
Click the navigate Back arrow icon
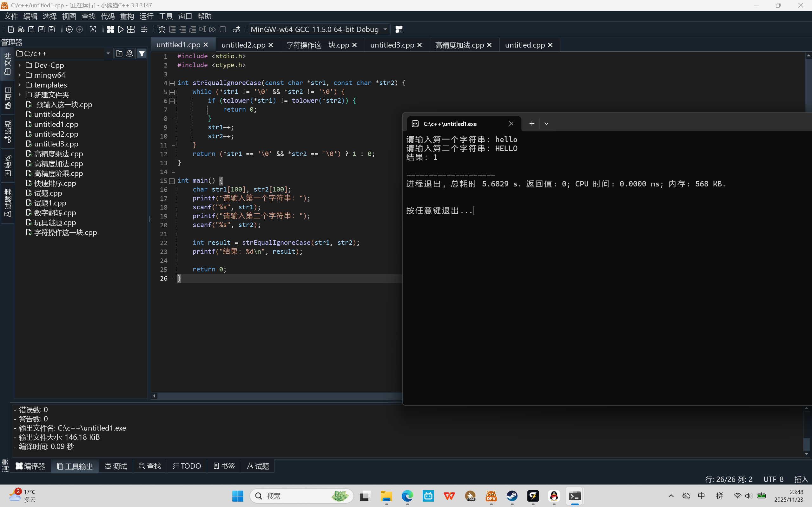tap(69, 29)
